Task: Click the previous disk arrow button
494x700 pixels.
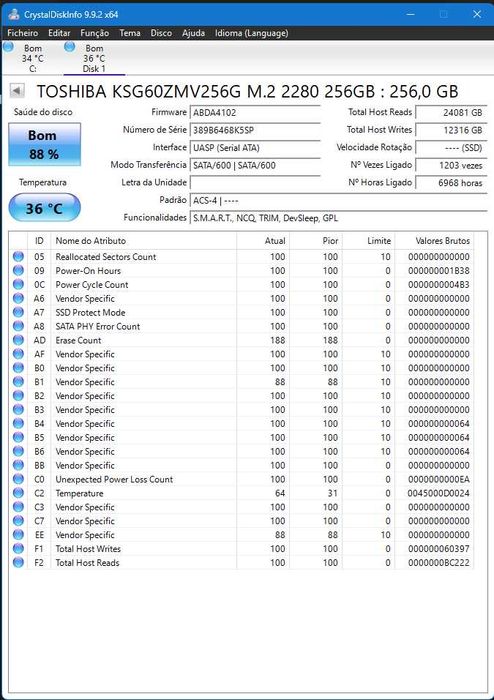Action: pyautogui.click(x=17, y=91)
